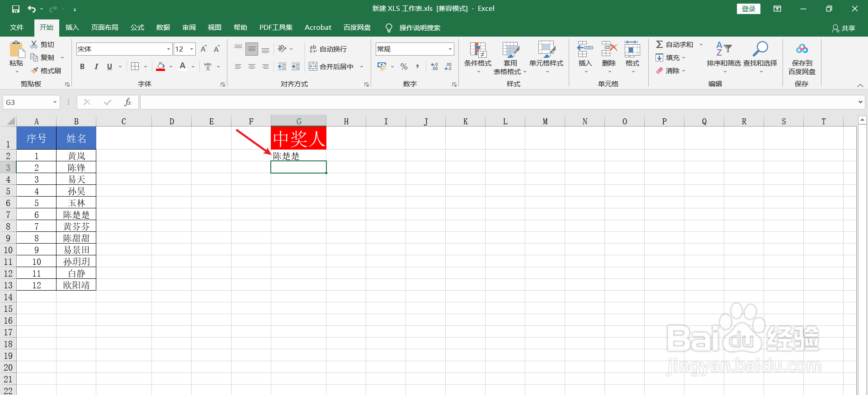Viewport: 868px width, 395px height.
Task: Switch to the 插入 Insert tab
Action: pos(72,28)
